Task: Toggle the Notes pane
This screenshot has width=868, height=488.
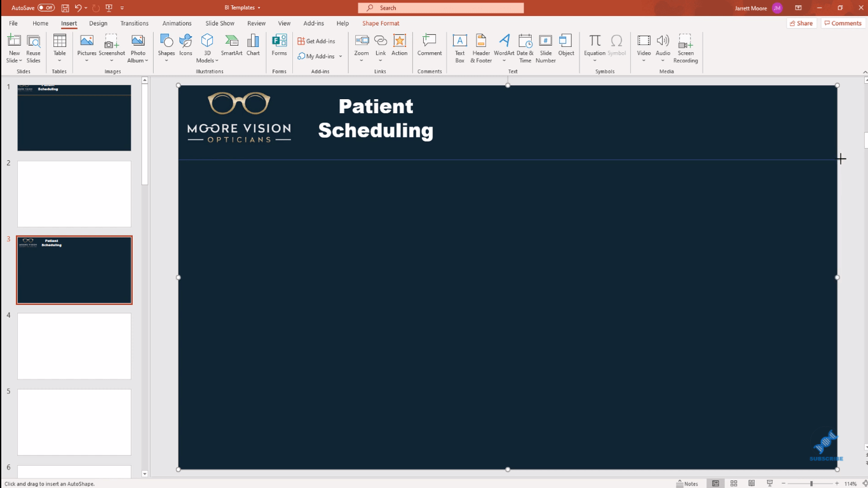Action: click(x=688, y=484)
